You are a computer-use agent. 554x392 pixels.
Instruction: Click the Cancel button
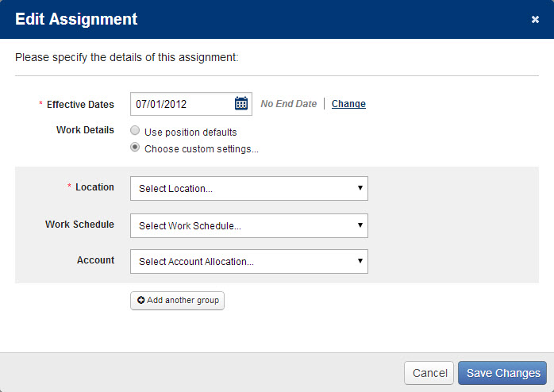(429, 373)
